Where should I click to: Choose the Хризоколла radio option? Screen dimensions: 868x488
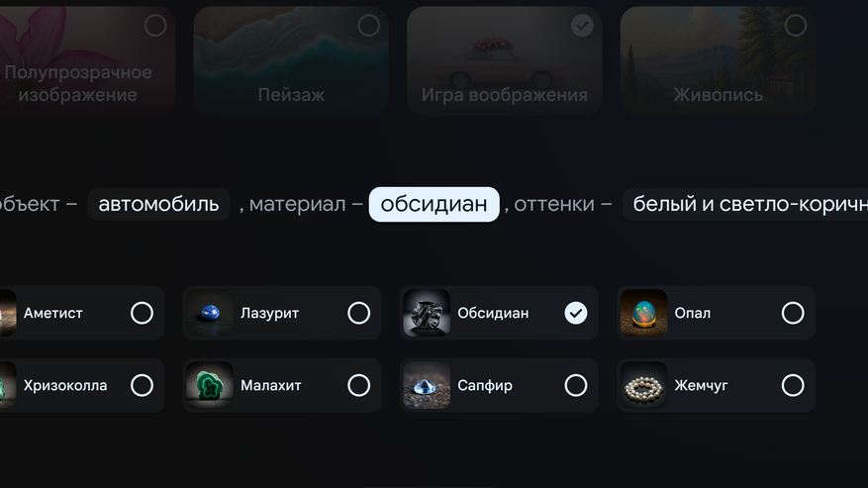(x=142, y=385)
